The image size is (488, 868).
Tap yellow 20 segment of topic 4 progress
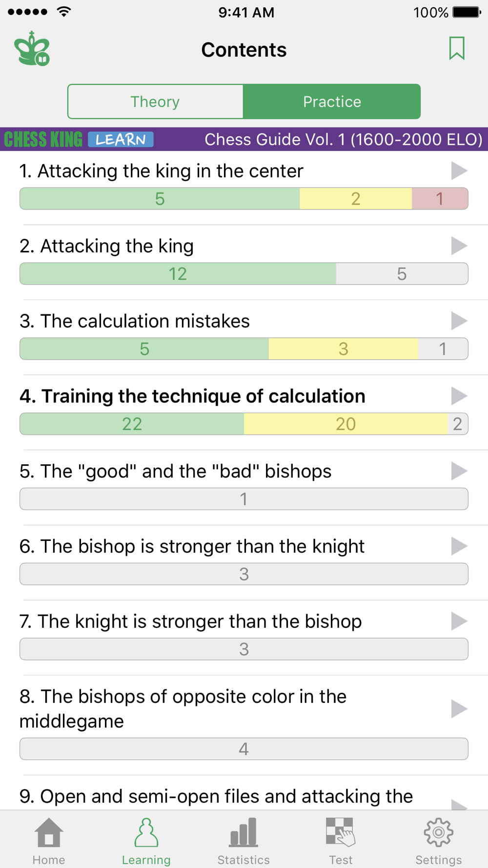[x=346, y=424]
